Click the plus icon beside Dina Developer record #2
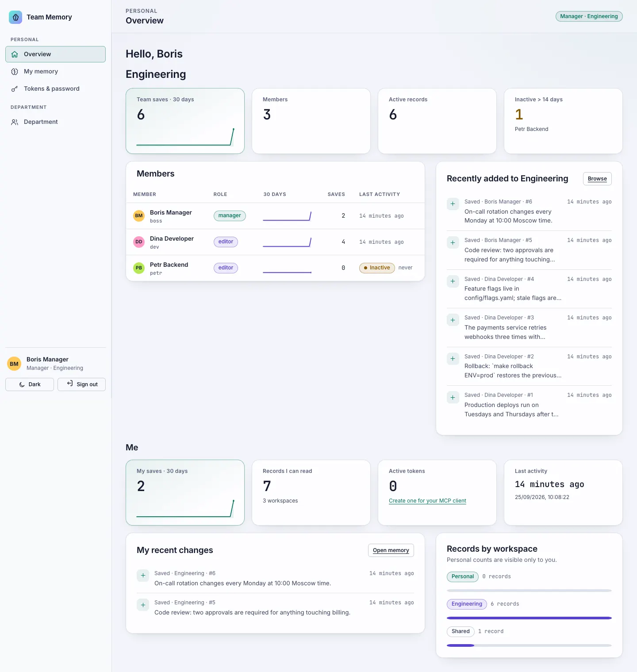This screenshot has height=672, width=637. 453,359
